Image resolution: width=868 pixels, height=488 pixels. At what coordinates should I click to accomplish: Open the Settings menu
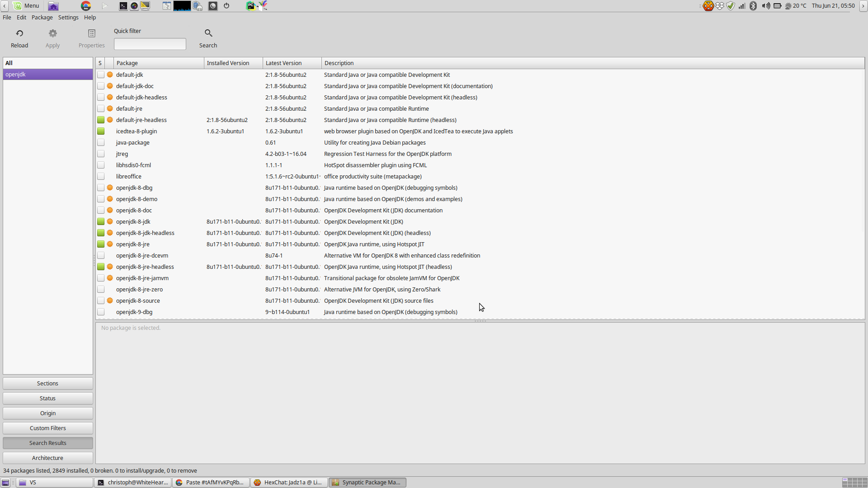(x=68, y=17)
